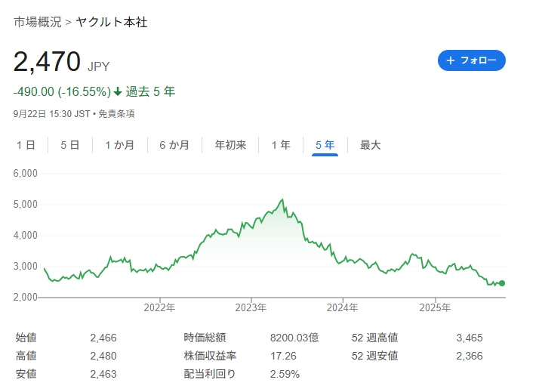Click the 2,470 current price value
Image resolution: width=539 pixels, height=392 pixels.
[47, 62]
